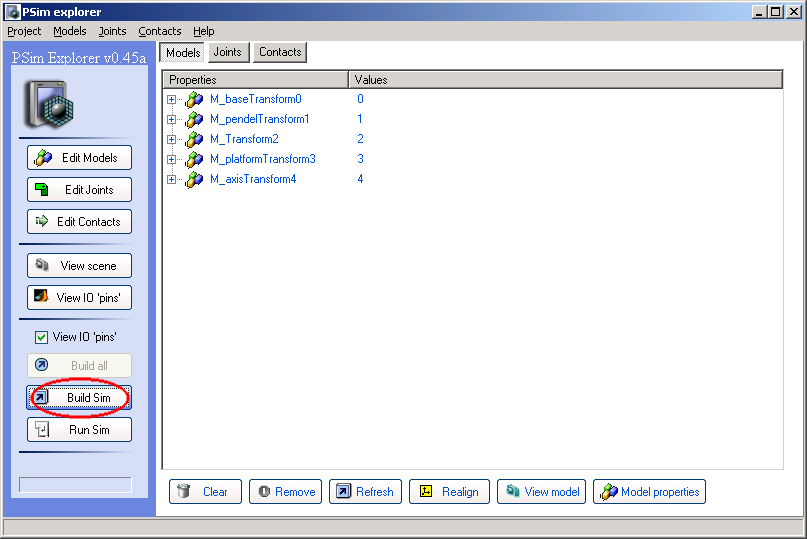Click the trash icon on Clear button
807x539 pixels.
click(184, 491)
